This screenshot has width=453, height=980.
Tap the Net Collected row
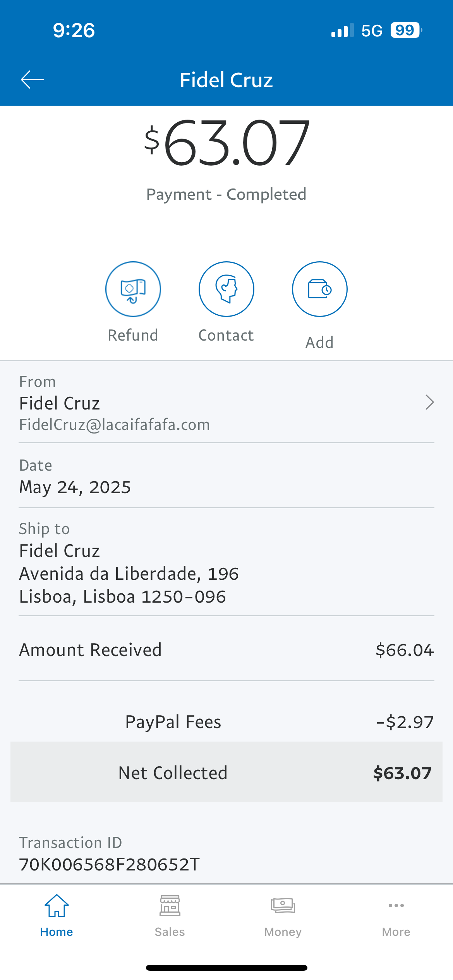tap(226, 773)
